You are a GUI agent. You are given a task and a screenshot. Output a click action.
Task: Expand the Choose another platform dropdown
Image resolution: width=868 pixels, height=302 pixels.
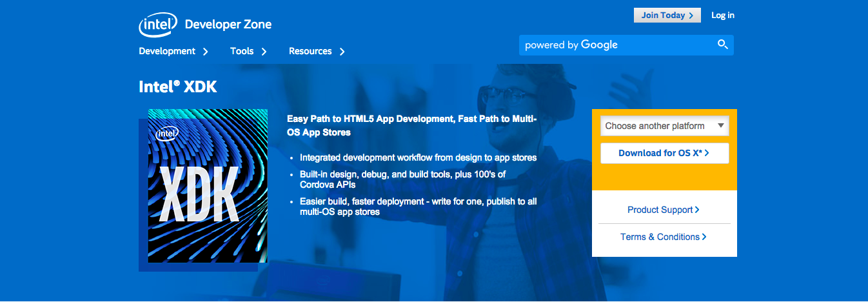click(665, 126)
